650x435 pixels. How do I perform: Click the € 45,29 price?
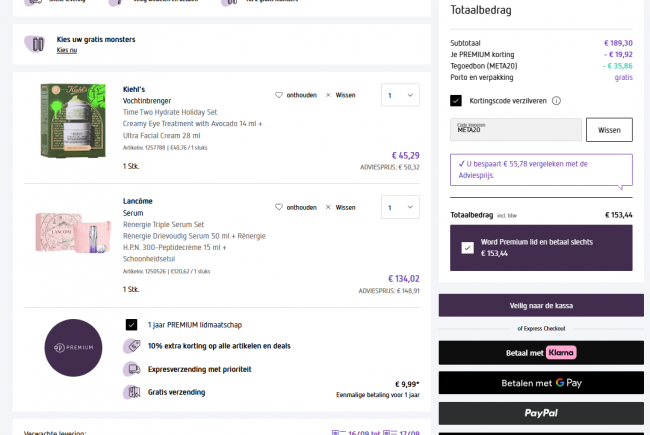(x=405, y=156)
